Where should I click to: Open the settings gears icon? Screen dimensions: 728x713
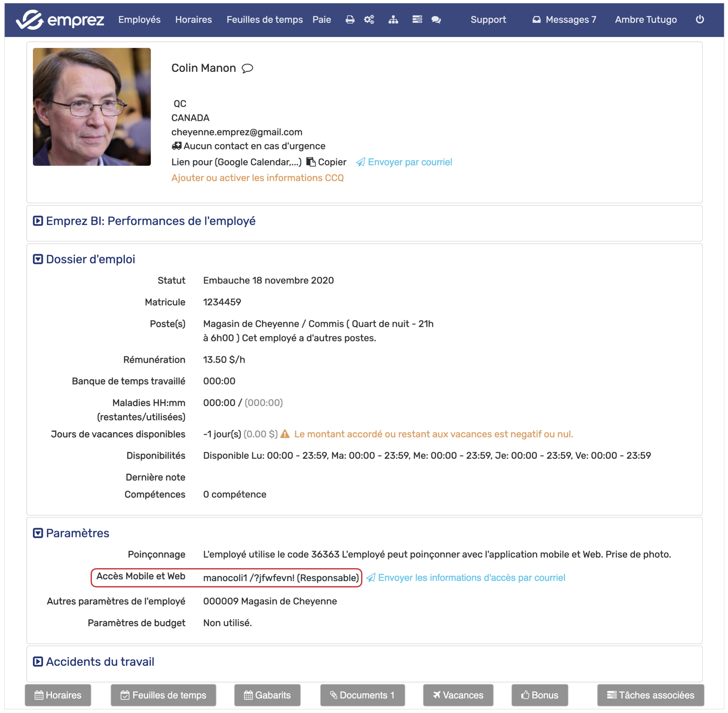tap(369, 20)
